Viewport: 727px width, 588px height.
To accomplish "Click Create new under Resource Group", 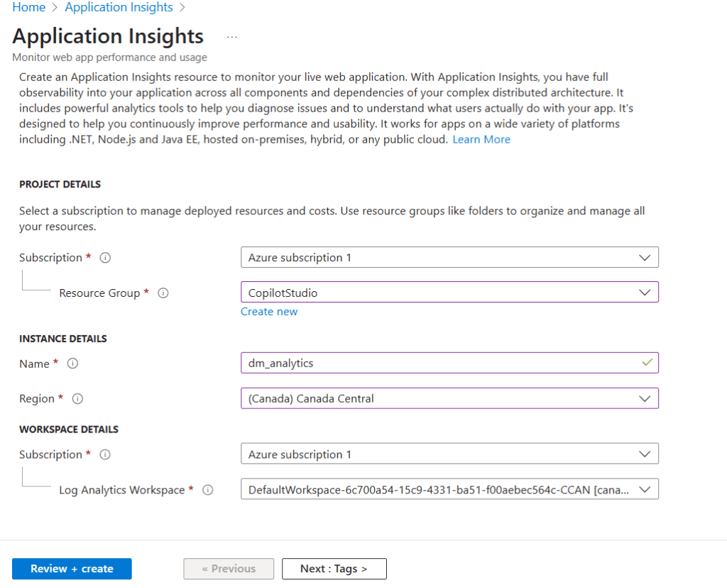I will pos(269,311).
